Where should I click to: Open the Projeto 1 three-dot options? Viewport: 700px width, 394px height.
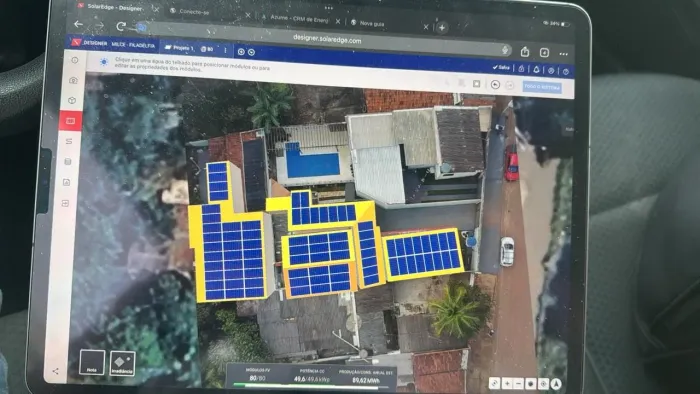click(225, 50)
